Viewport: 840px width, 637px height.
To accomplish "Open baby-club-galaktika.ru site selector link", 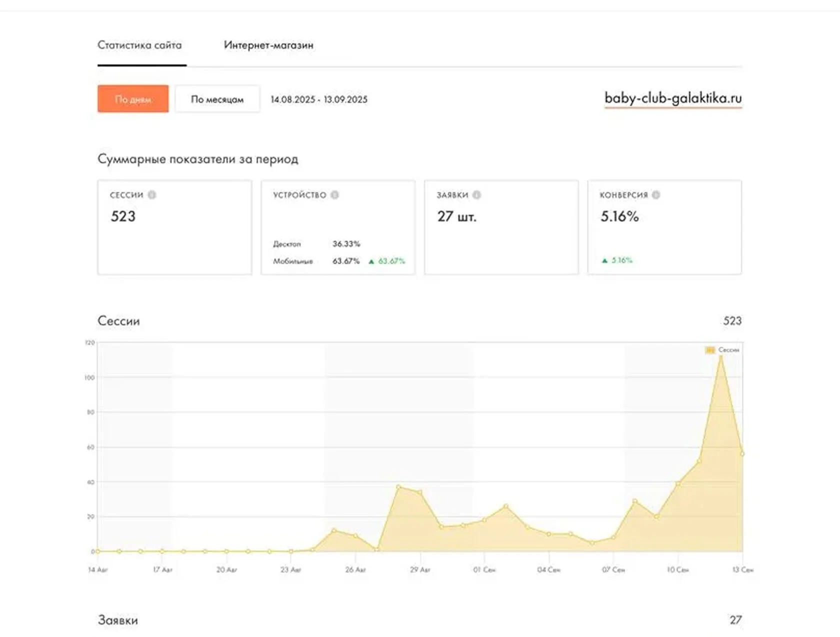I will coord(673,98).
